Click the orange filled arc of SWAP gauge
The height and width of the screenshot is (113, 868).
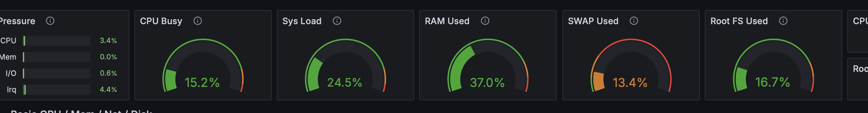click(x=598, y=81)
